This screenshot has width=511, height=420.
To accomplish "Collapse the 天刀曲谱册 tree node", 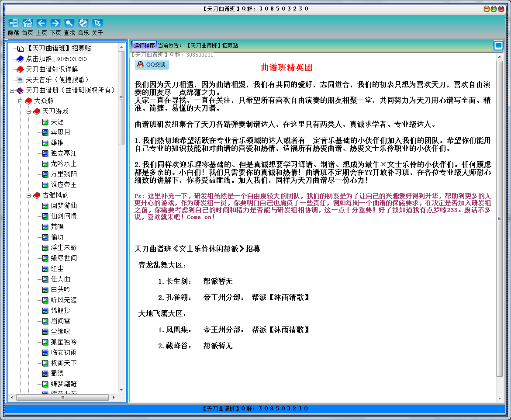I will click(x=12, y=90).
